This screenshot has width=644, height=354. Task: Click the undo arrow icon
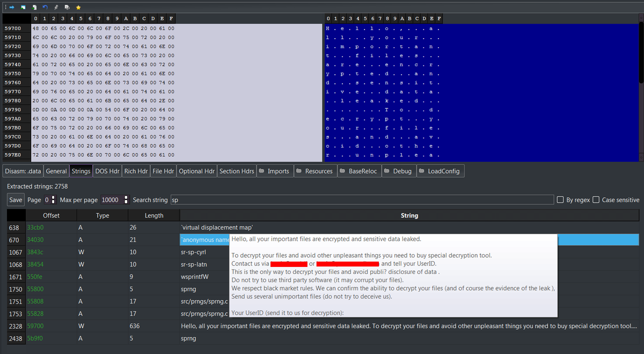tap(45, 7)
